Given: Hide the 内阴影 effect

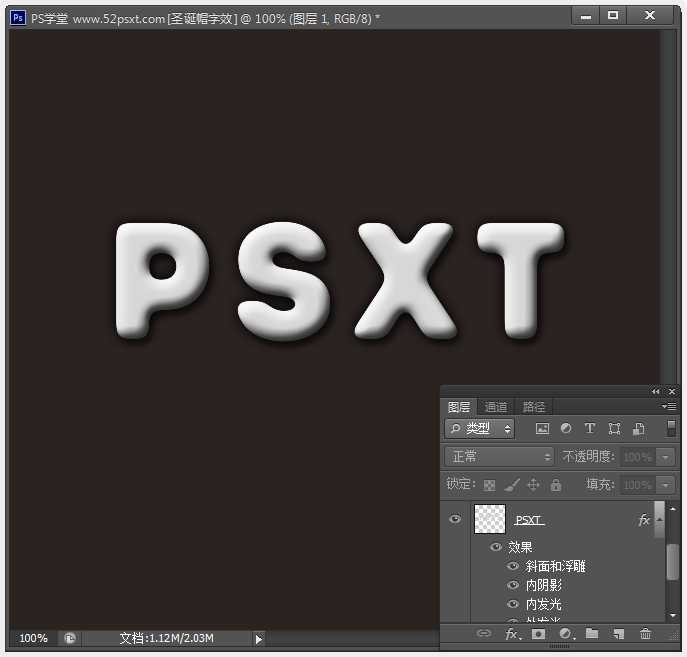Looking at the screenshot, I should click(513, 585).
